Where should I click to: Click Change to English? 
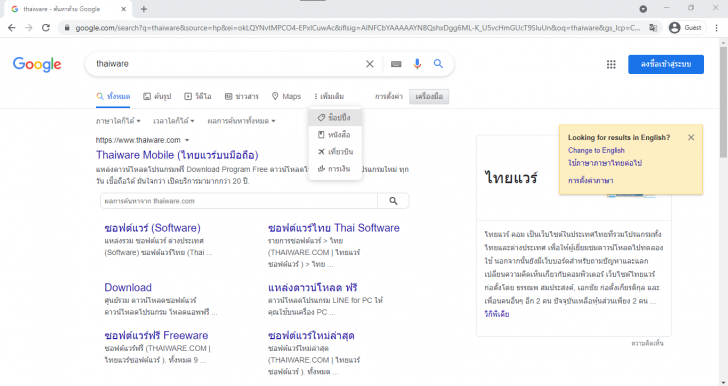click(596, 150)
